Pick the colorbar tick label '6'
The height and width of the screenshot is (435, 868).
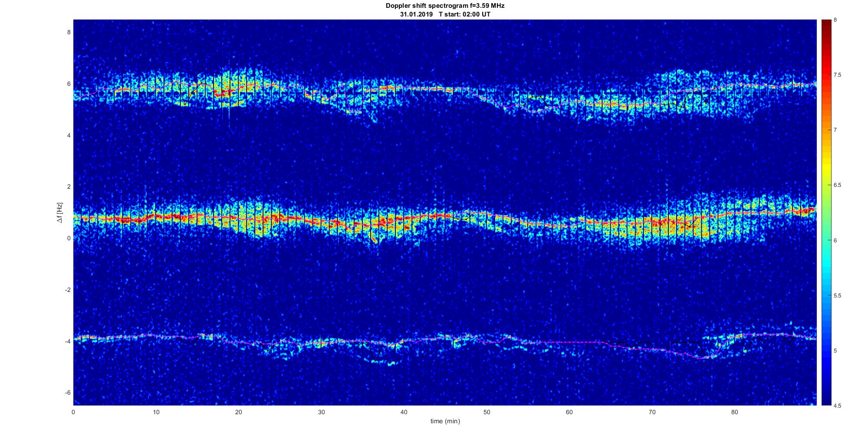[835, 240]
